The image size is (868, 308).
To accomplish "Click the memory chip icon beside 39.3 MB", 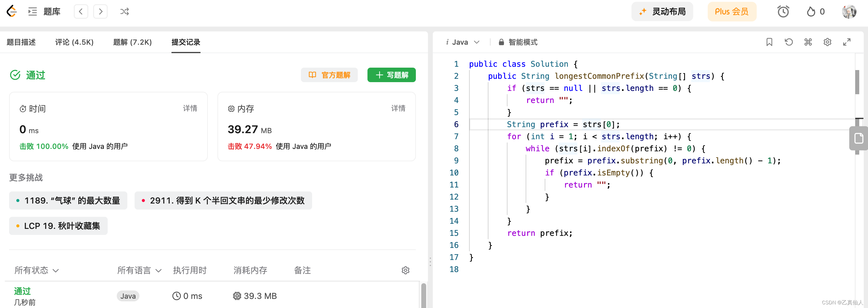I will click(x=237, y=296).
